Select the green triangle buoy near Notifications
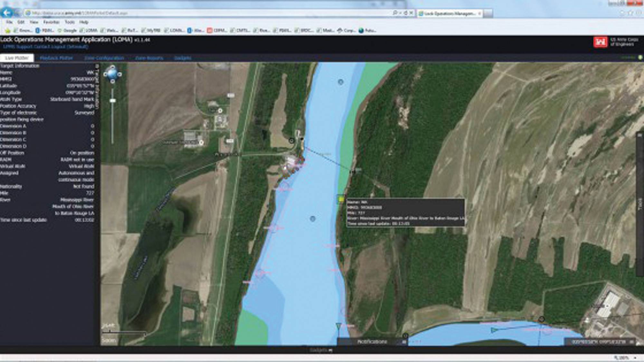The image size is (644, 362). click(x=338, y=326)
